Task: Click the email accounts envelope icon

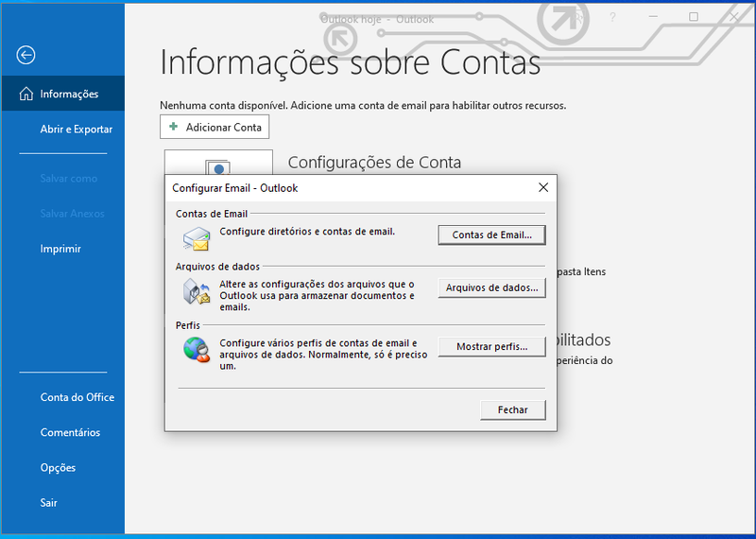Action: [197, 237]
